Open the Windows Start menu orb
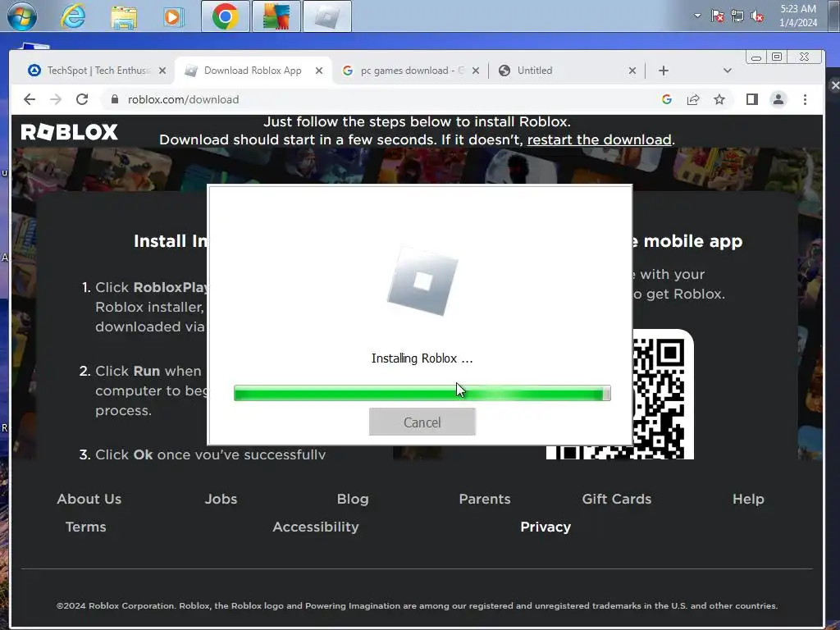The image size is (840, 630). click(x=22, y=16)
